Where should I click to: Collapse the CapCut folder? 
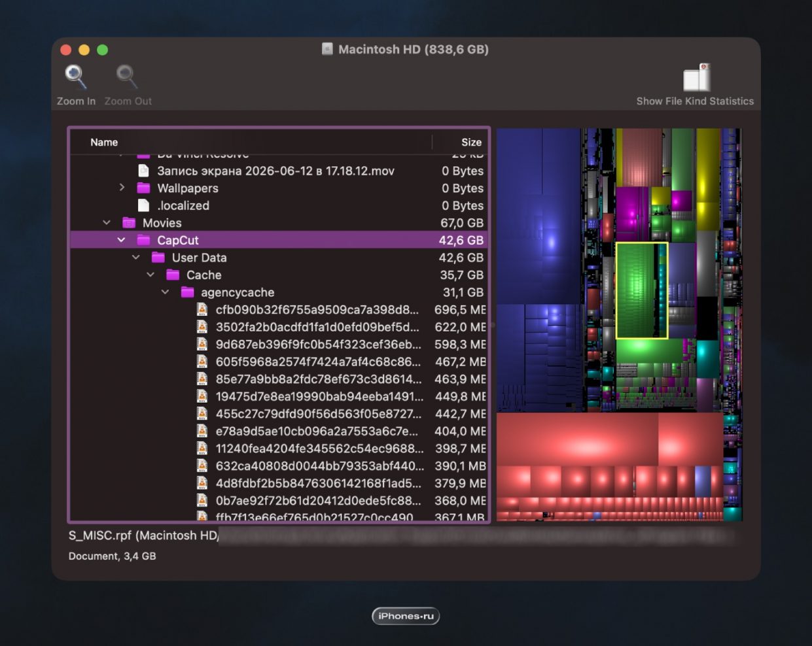tap(121, 240)
